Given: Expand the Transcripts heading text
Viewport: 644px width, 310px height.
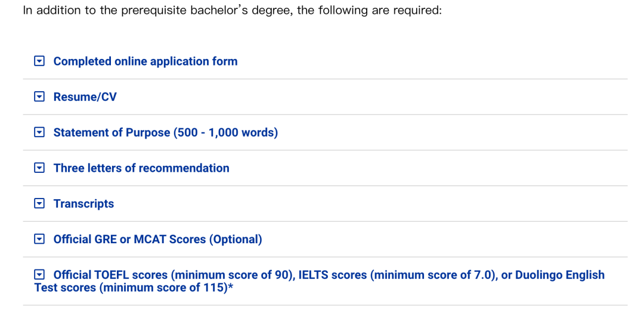Looking at the screenshot, I should click(84, 204).
